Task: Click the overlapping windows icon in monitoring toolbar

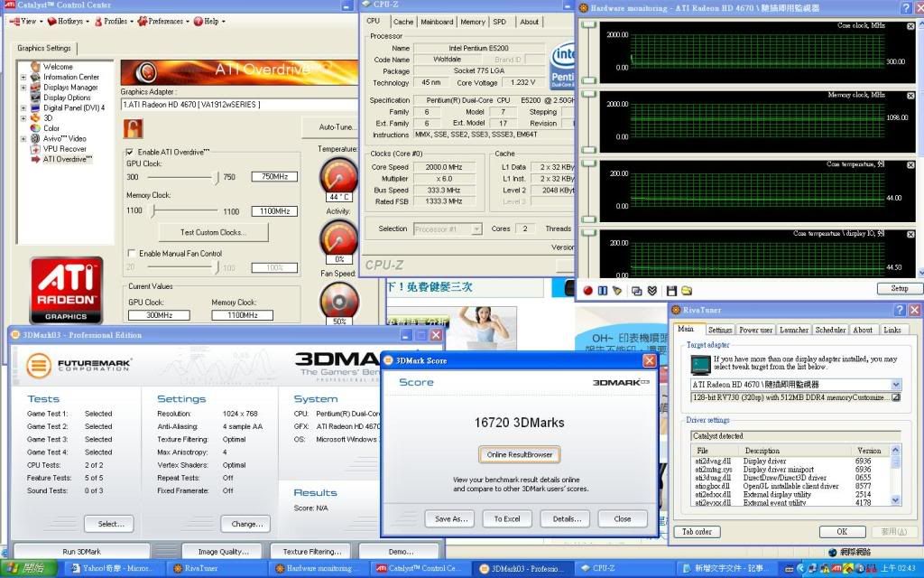Action: [x=636, y=291]
